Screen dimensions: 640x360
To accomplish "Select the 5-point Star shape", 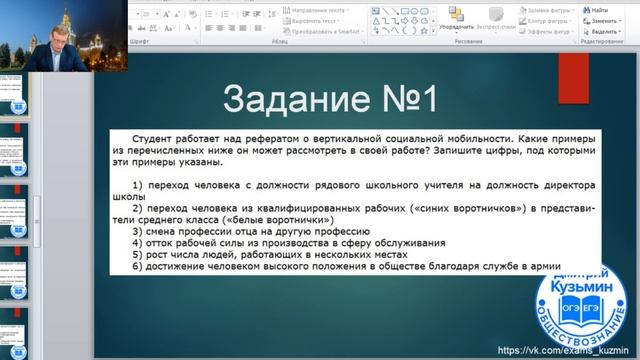I will (424, 31).
